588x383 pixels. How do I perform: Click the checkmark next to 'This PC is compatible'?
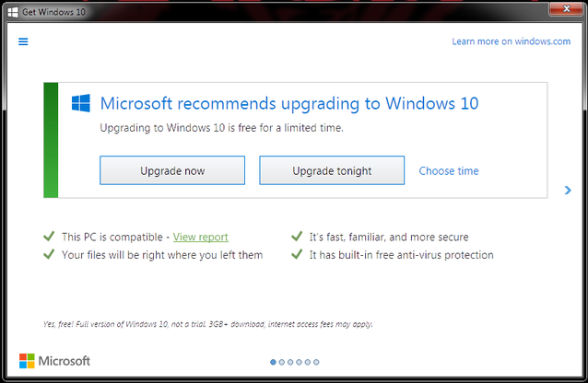pos(48,237)
